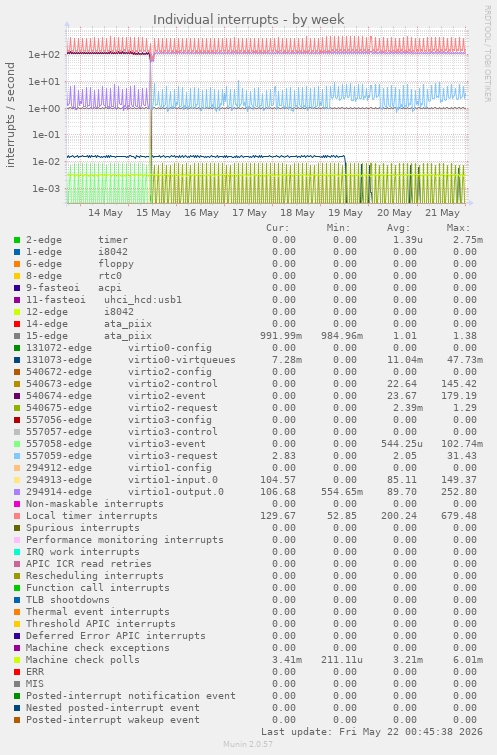Click the graph title Individual interrupts - by week
Viewport: 497px width, 755px height.
248,20
